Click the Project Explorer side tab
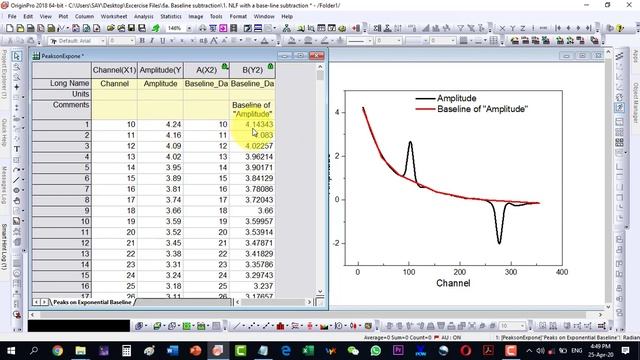The image size is (640, 360). (4, 74)
